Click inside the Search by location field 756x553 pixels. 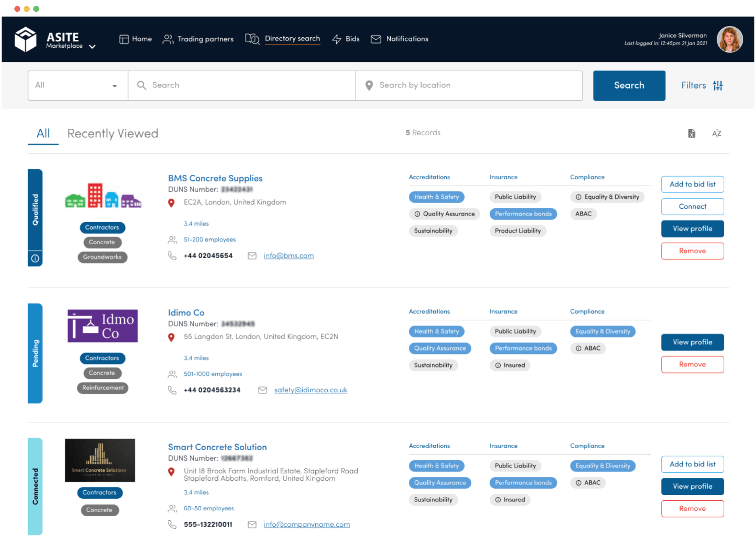click(460, 85)
